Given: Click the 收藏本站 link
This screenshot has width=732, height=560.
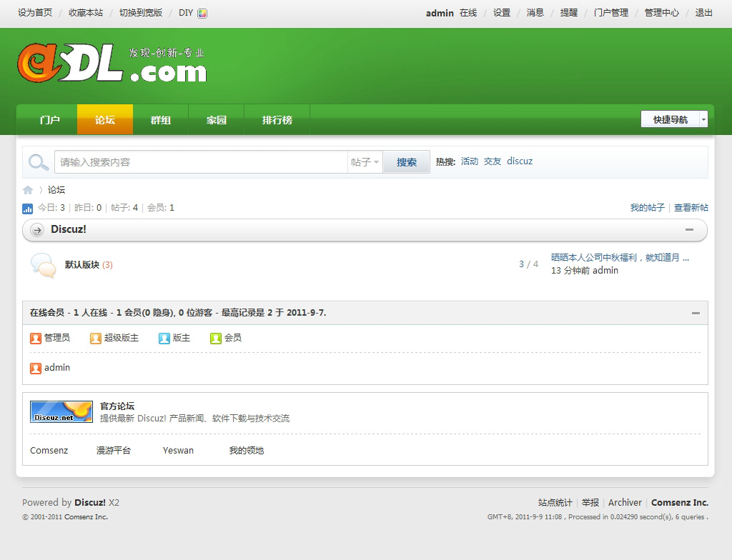Looking at the screenshot, I should [x=86, y=13].
